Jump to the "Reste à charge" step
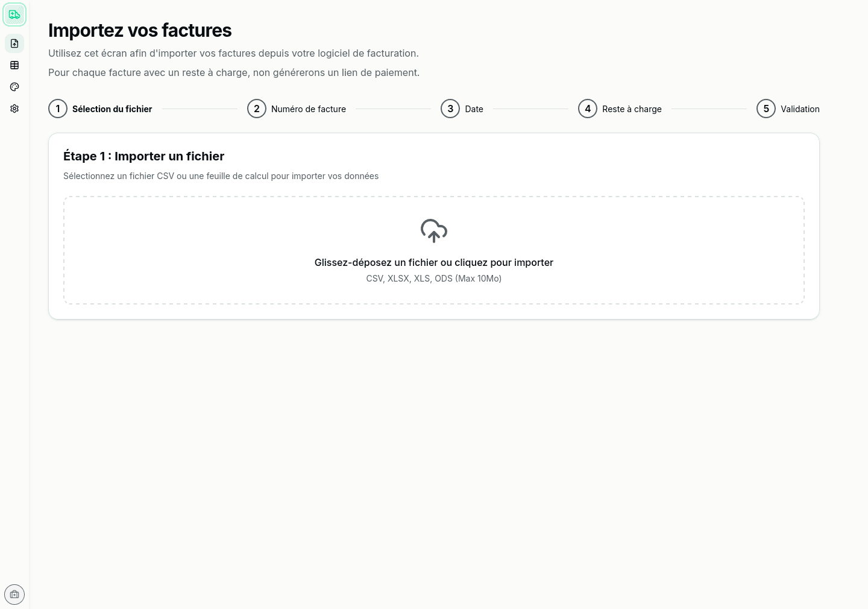Image resolution: width=868 pixels, height=609 pixels. tap(632, 109)
